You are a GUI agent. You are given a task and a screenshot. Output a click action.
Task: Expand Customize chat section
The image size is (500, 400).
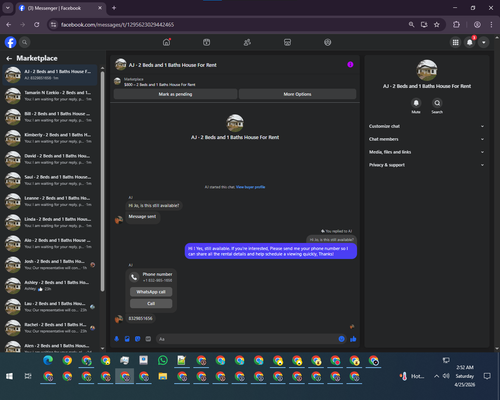point(426,126)
